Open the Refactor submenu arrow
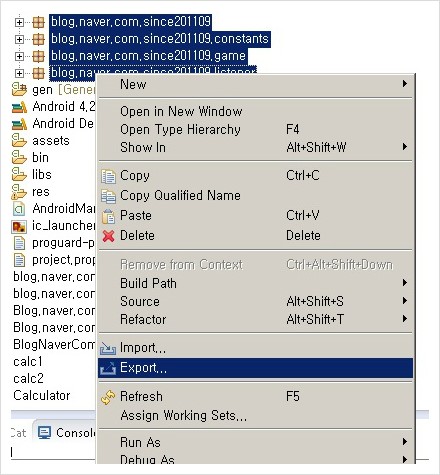This screenshot has width=440, height=475. [x=404, y=319]
